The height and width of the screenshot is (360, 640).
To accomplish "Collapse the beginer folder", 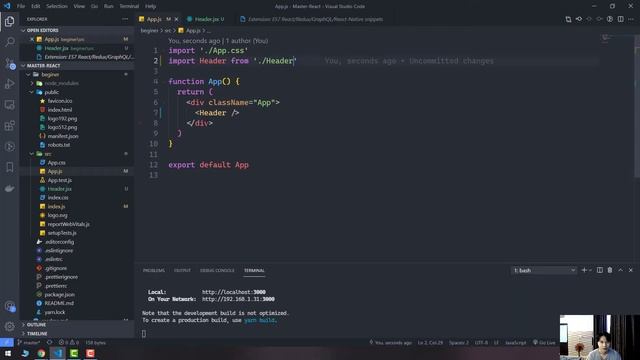I will click(x=50, y=74).
